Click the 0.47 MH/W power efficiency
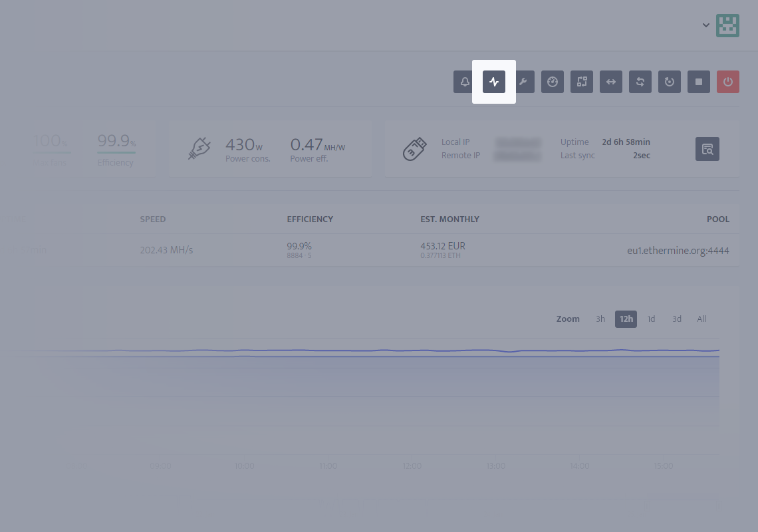The width and height of the screenshot is (758, 532). 318,144
